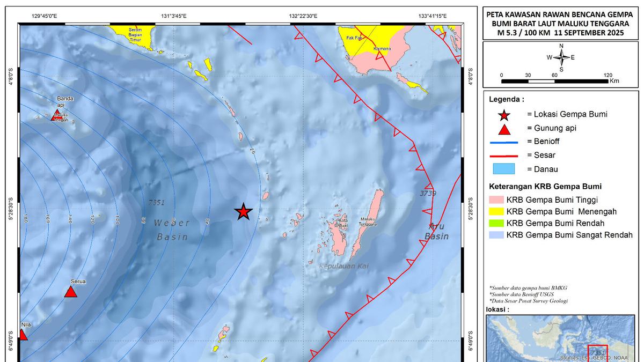Select the Benioff blue line symbol in legend
Image resolution: width=644 pixels, height=362 pixels.
point(503,142)
